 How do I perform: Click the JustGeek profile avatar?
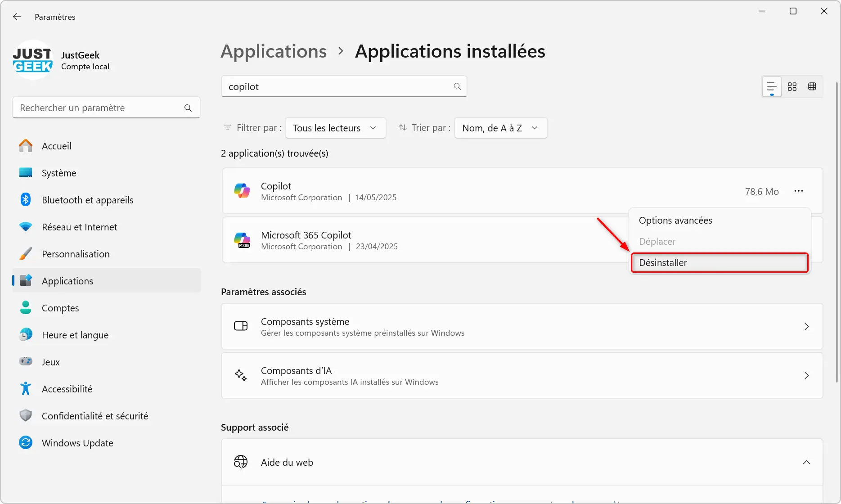point(33,60)
